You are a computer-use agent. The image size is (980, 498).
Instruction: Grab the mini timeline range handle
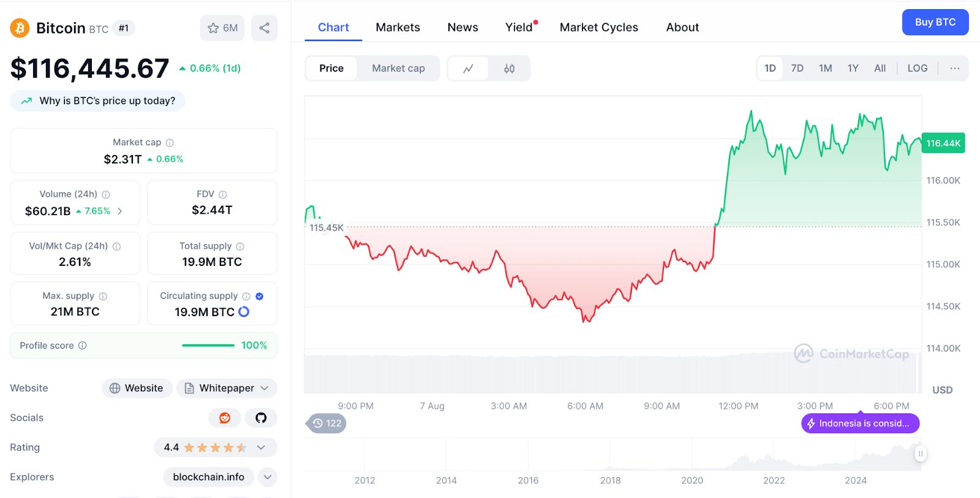click(920, 454)
